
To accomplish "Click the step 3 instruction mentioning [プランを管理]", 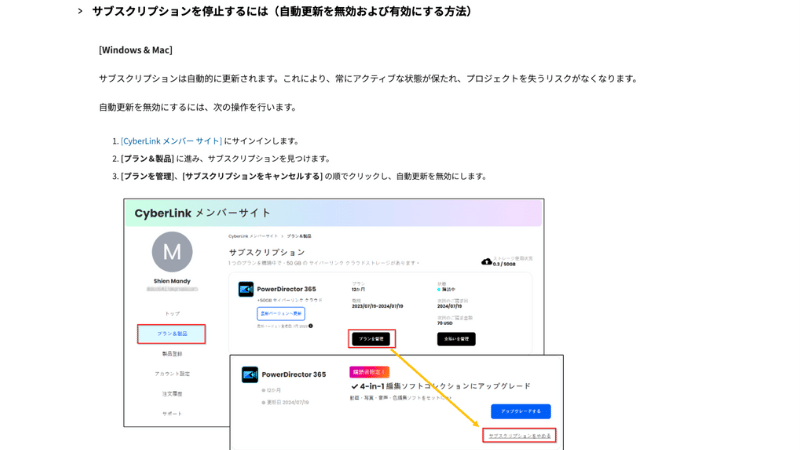I will (x=304, y=177).
